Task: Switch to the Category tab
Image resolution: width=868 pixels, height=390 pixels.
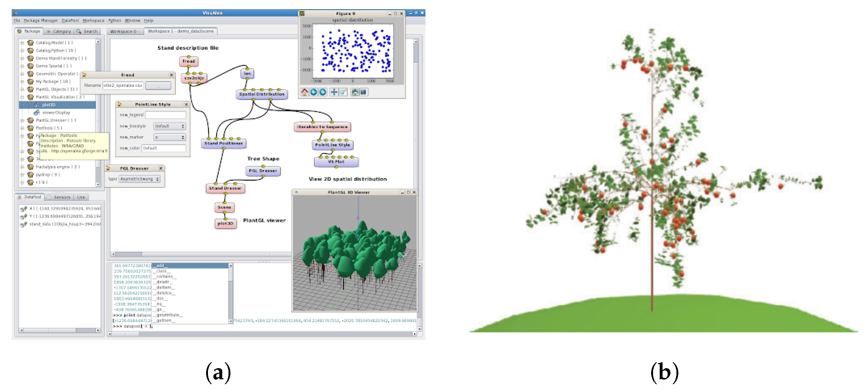Action: 58,31
